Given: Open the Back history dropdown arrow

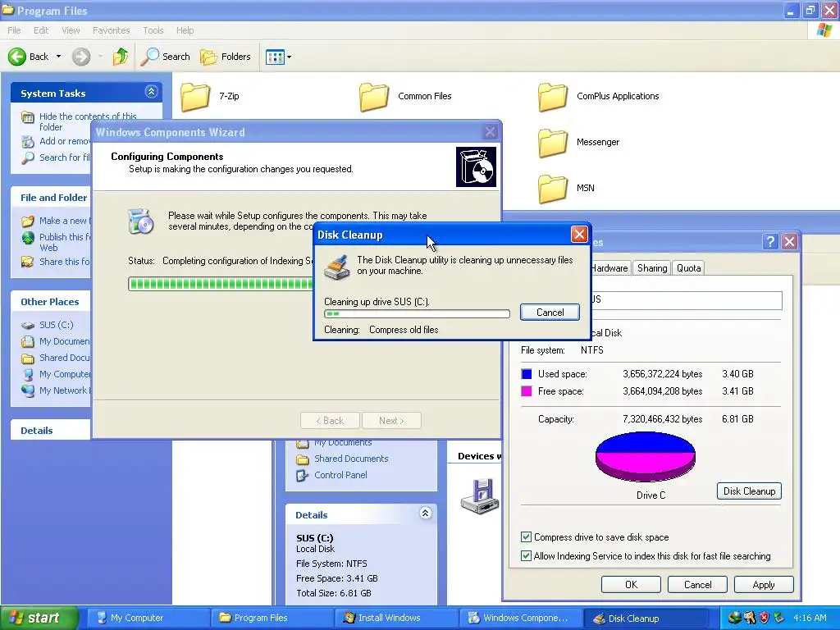Looking at the screenshot, I should pos(58,57).
